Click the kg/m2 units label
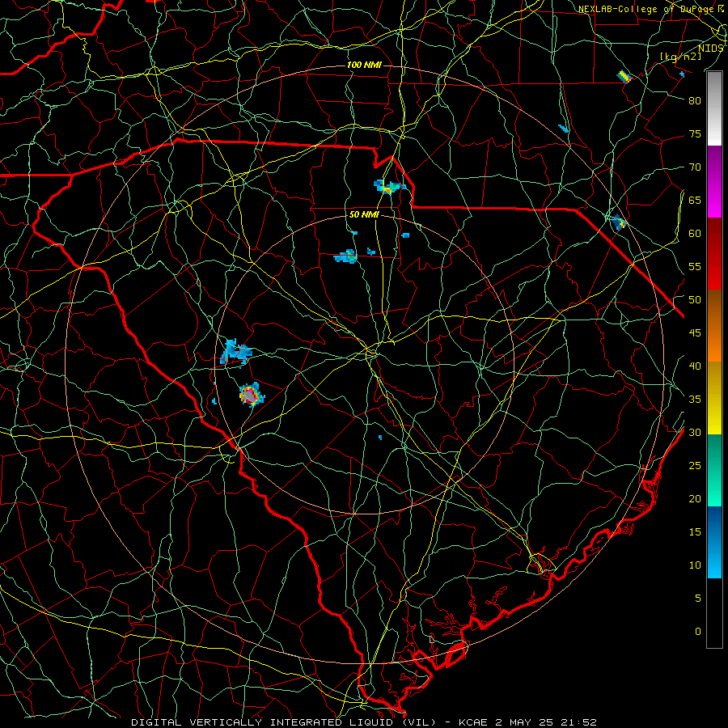The height and width of the screenshot is (728, 728). click(x=680, y=56)
